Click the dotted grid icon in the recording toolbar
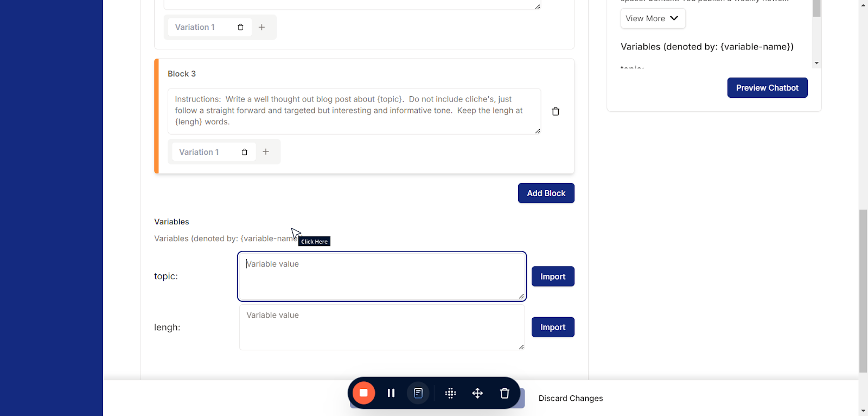 click(450, 393)
